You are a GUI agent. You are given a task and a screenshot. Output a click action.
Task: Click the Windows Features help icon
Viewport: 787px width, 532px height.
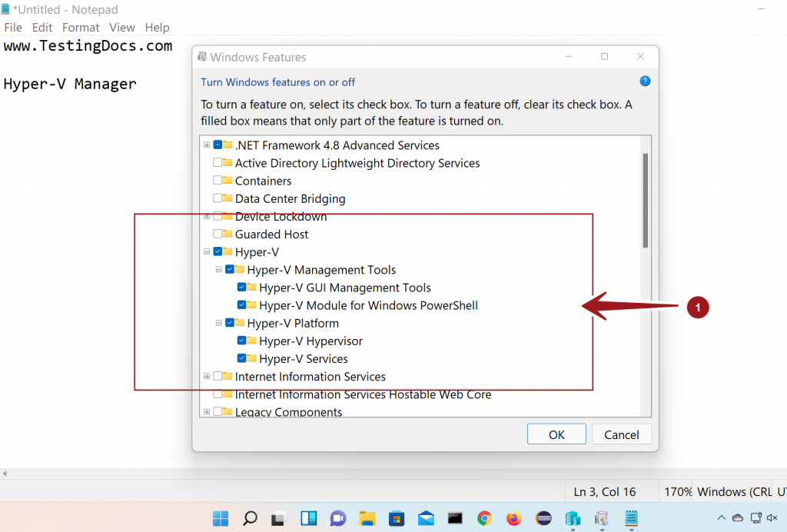point(645,81)
